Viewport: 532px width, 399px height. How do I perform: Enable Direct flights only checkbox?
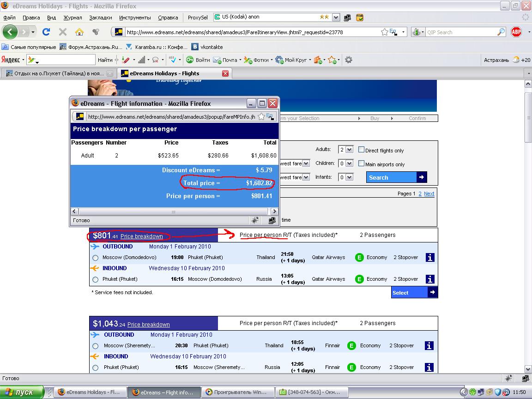pos(362,150)
